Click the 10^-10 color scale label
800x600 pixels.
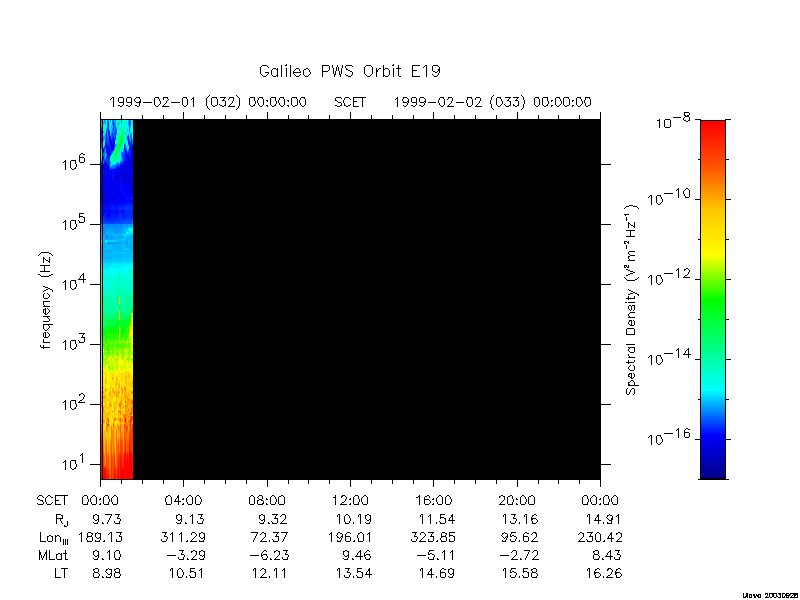click(x=668, y=197)
